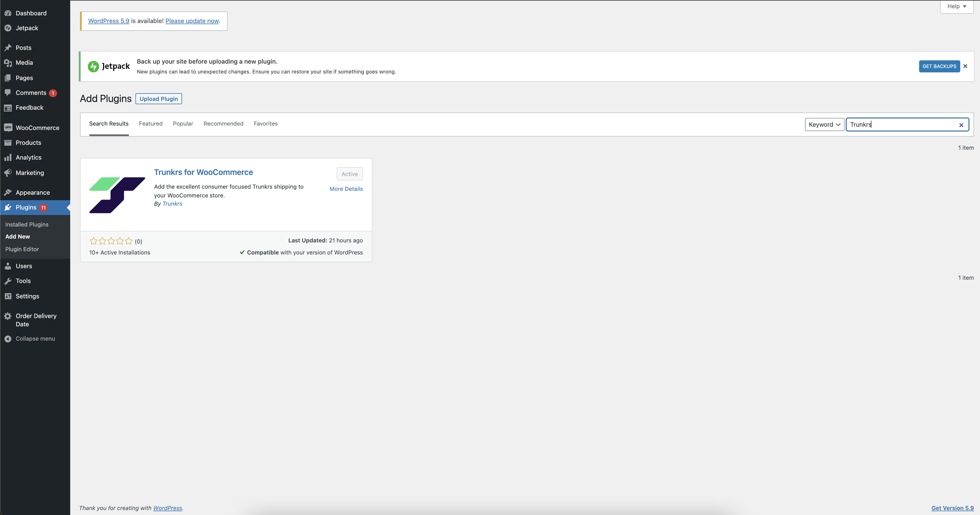Switch to the Favorites tab
The height and width of the screenshot is (515, 980).
click(x=265, y=124)
